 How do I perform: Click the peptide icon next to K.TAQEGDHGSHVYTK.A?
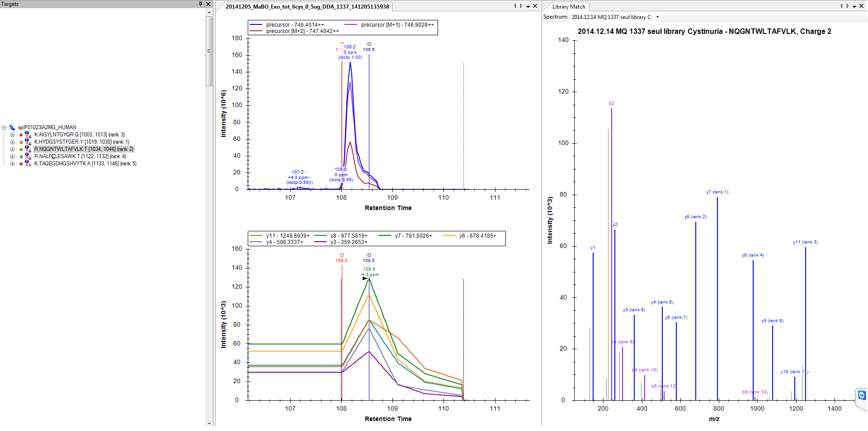28,164
